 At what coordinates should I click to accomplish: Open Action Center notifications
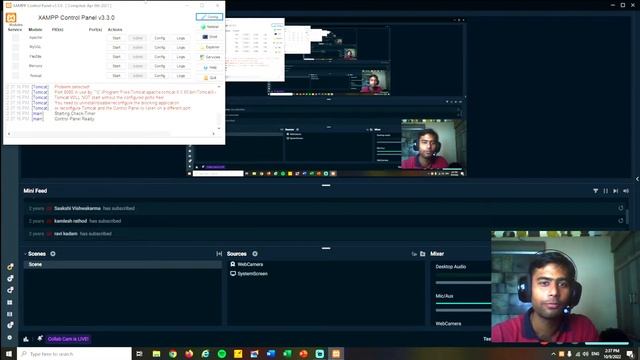point(631,354)
